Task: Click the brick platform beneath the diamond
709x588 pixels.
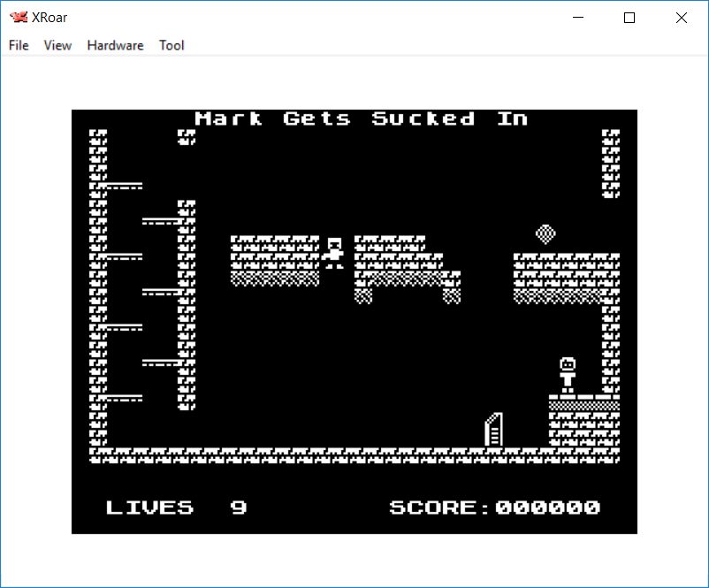Action: click(566, 278)
